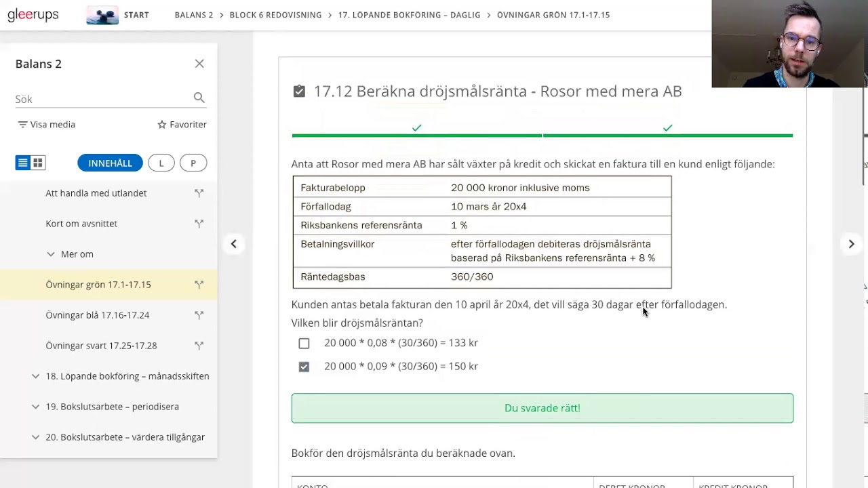Check answer 20 000 * 0,08 = 133 kr
The height and width of the screenshot is (488, 868).
tap(304, 343)
